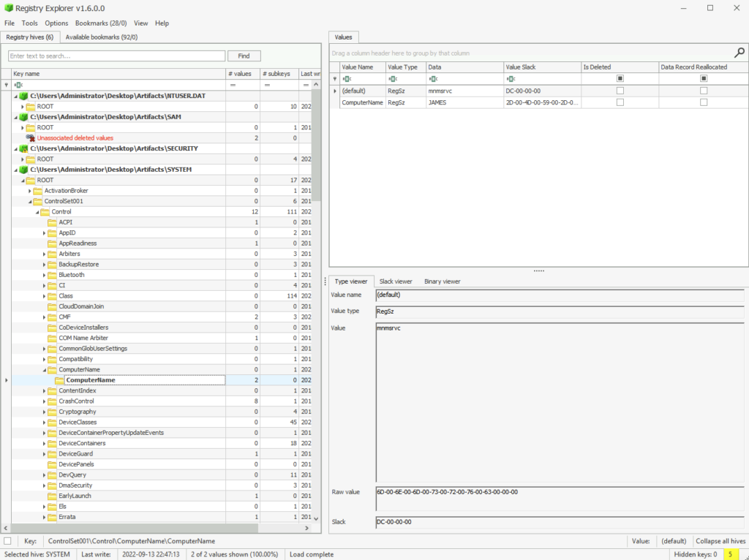The height and width of the screenshot is (560, 749).
Task: Toggle Is Deleted checkbox for ComputerName value
Action: pos(620,102)
